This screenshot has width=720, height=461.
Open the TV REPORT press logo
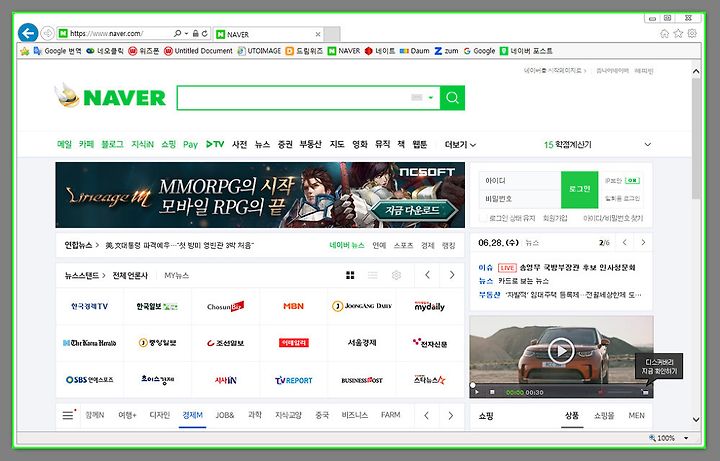click(293, 380)
